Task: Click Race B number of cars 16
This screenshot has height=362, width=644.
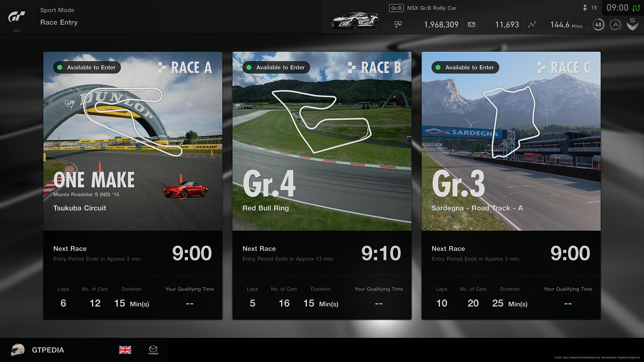Action: tap(284, 303)
